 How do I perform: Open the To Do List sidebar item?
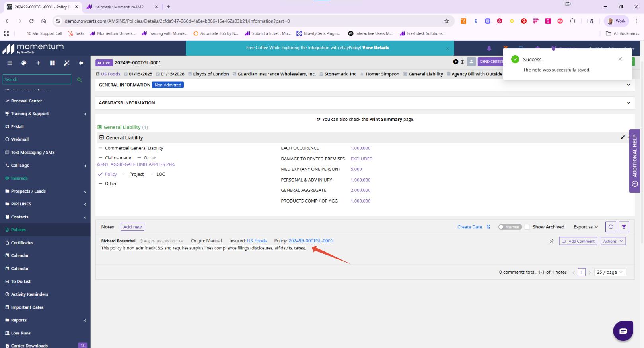point(21,281)
